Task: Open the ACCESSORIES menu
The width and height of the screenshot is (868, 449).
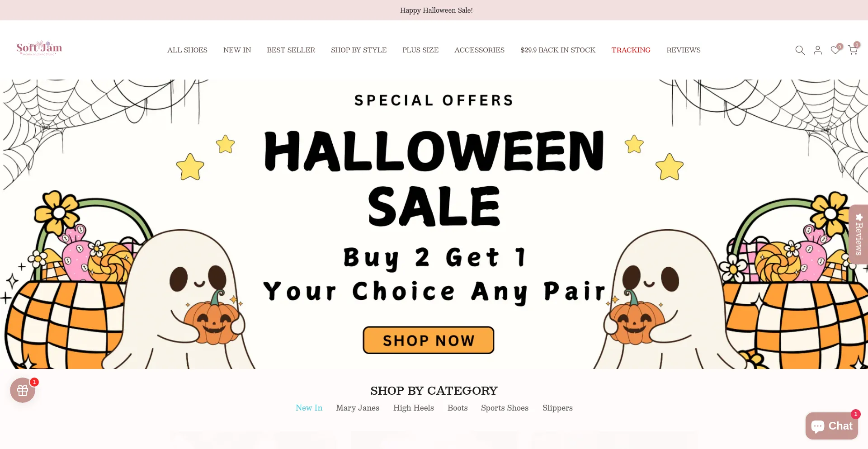Action: point(479,50)
